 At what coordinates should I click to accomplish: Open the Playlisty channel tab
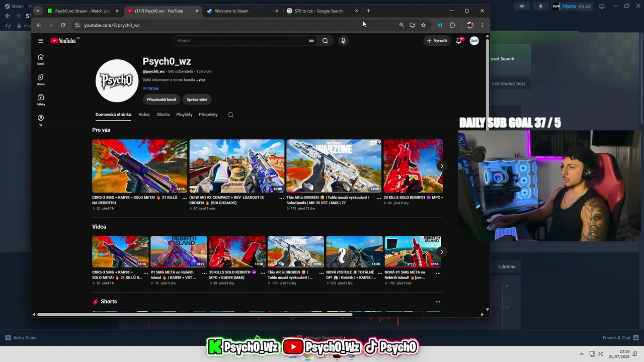click(x=184, y=115)
